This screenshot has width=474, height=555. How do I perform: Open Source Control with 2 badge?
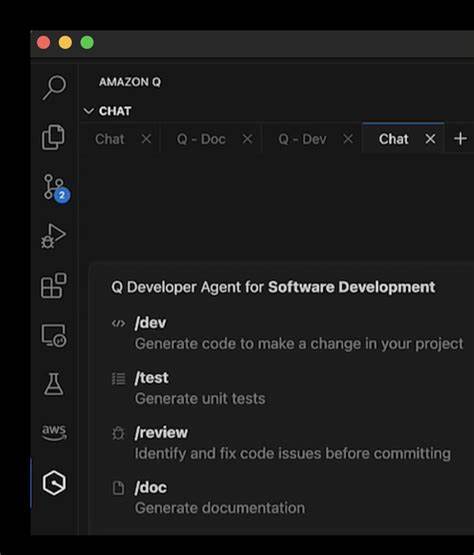click(56, 188)
